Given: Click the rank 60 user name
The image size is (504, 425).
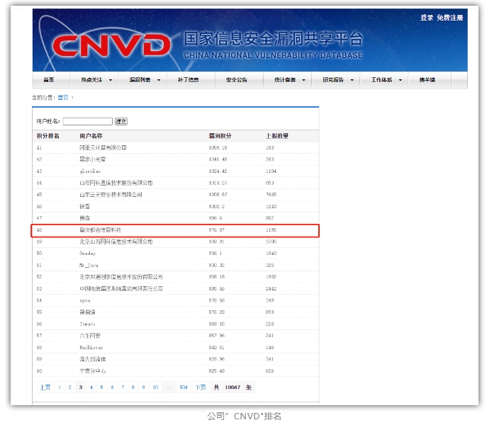Looking at the screenshot, I should pyautogui.click(x=93, y=371).
